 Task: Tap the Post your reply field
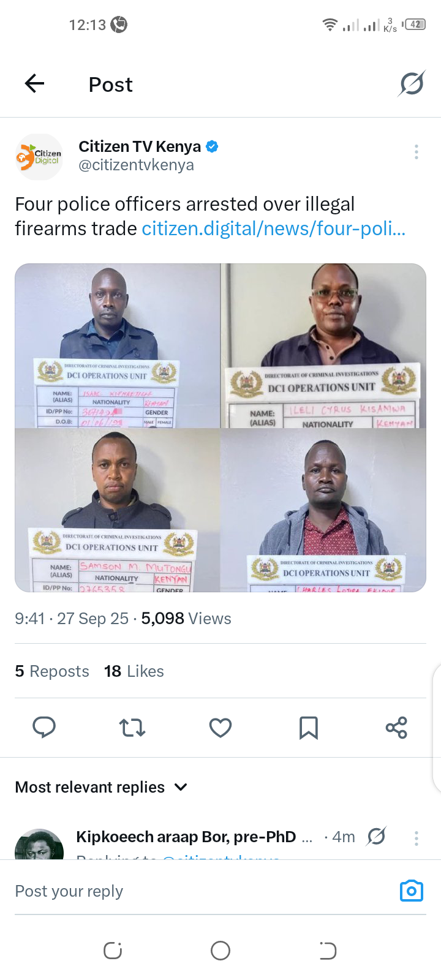point(202,891)
